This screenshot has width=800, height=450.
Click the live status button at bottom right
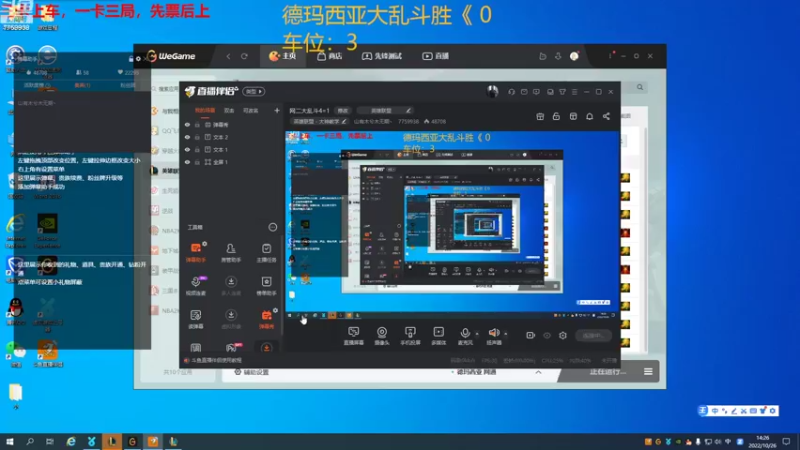click(x=593, y=335)
